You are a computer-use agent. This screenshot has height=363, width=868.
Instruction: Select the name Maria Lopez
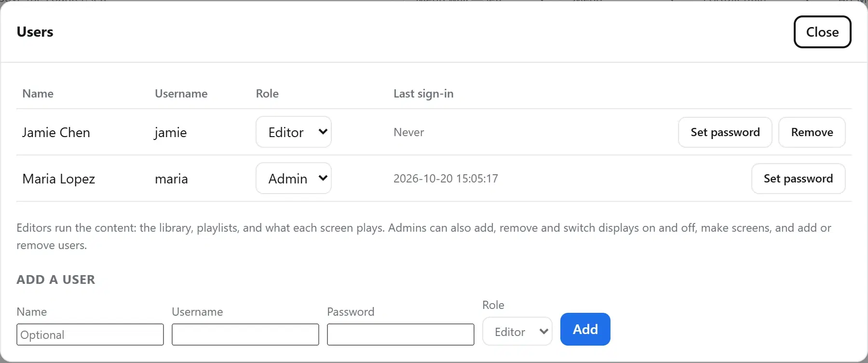[x=59, y=179]
